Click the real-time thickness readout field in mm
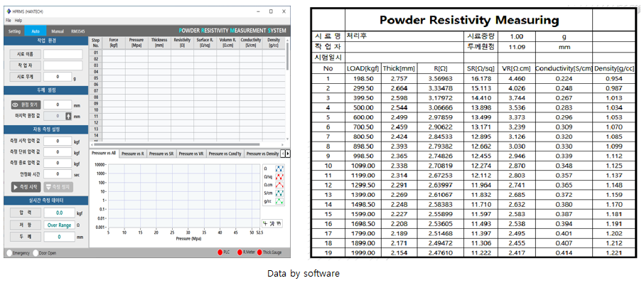644x283 pixels. pos(60,237)
